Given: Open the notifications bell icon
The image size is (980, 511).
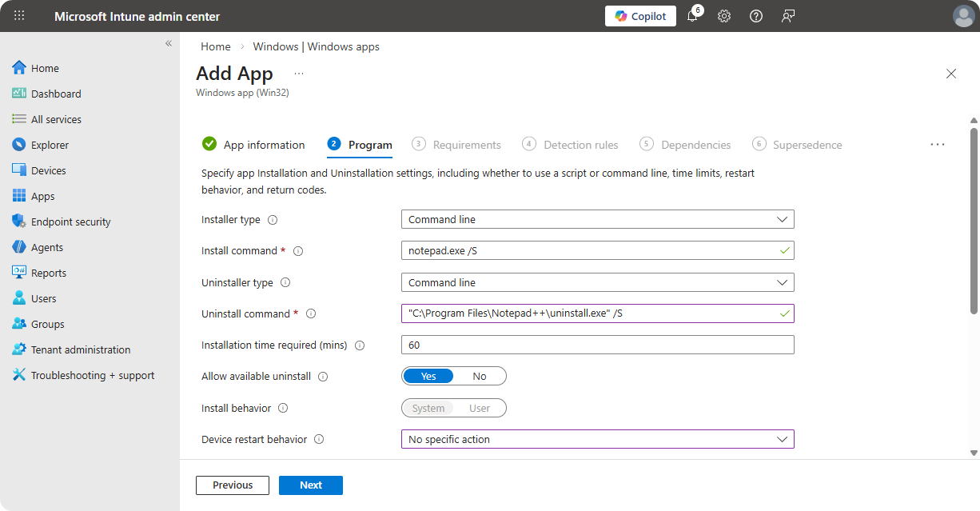Looking at the screenshot, I should [x=692, y=16].
